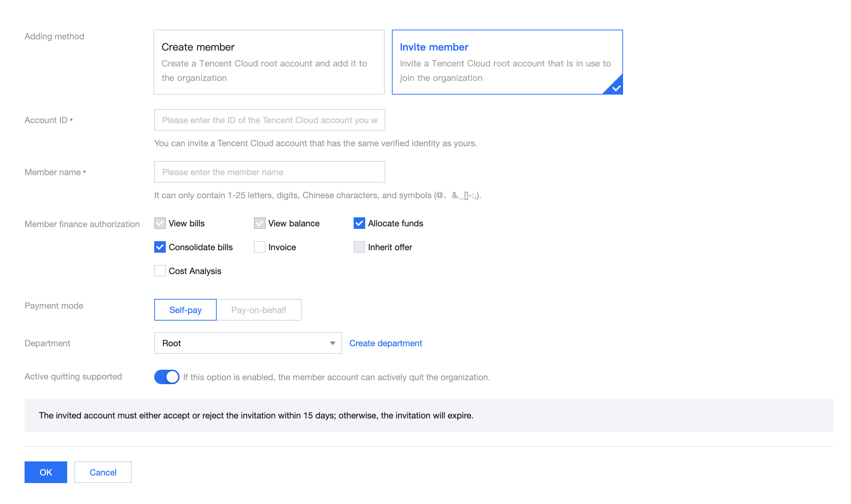851x504 pixels.
Task: Choose the Self-pay payment mode
Action: coord(185,310)
